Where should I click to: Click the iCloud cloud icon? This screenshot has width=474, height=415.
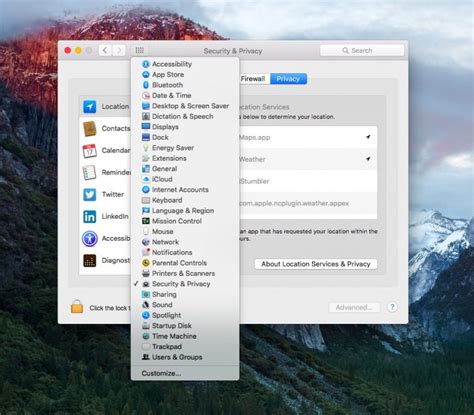146,179
